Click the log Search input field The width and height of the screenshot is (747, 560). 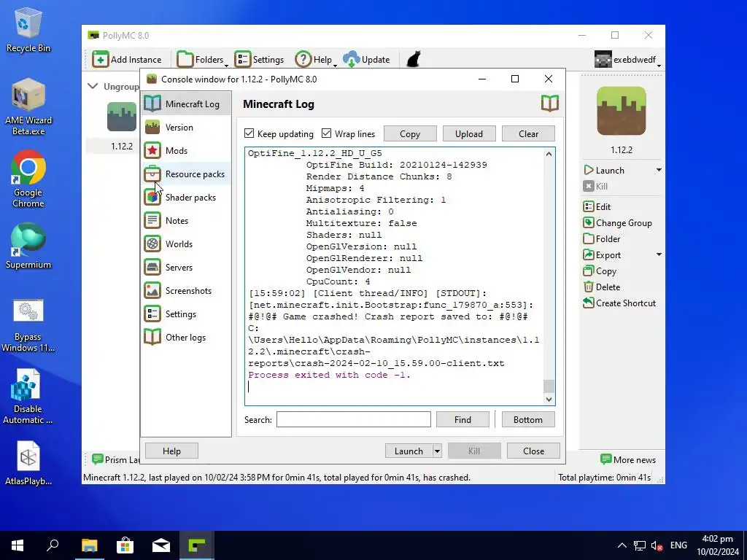[x=354, y=419]
